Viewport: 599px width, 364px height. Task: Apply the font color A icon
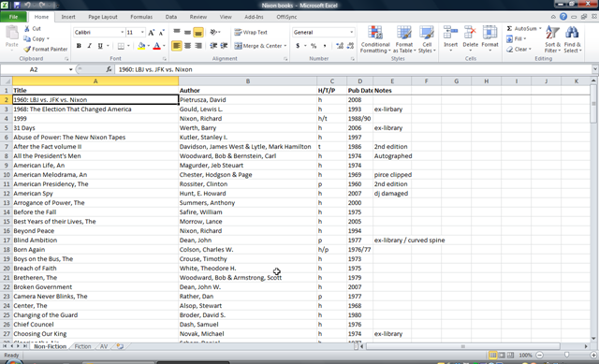coord(156,46)
